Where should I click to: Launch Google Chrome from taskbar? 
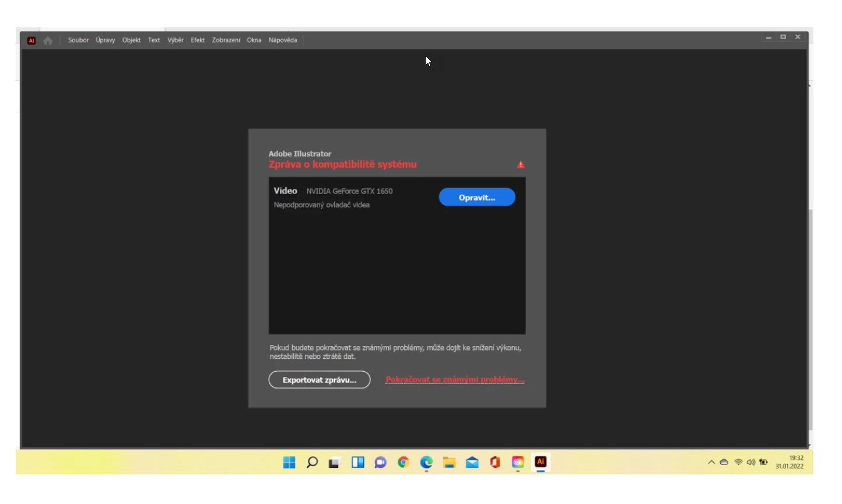click(404, 463)
